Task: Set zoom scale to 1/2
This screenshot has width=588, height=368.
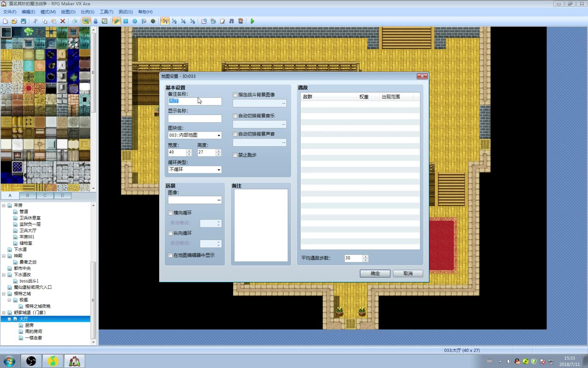Action: pos(174,21)
